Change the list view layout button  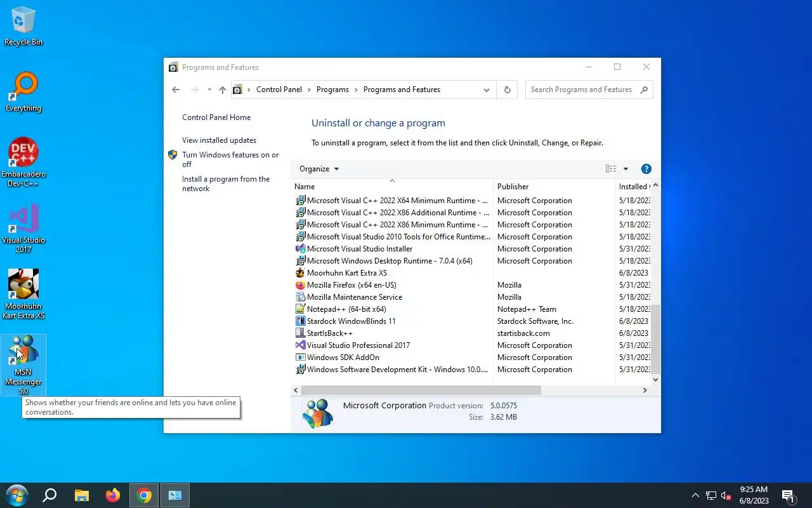tap(611, 169)
